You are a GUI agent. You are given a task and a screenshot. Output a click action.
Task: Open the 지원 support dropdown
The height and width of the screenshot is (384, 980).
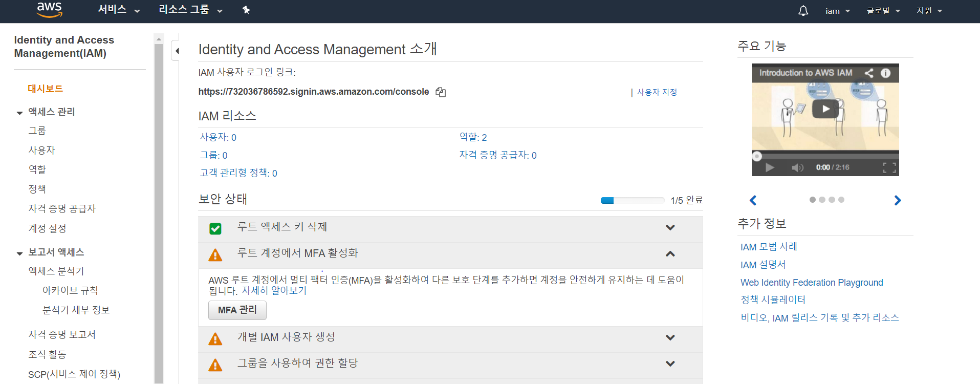[929, 11]
